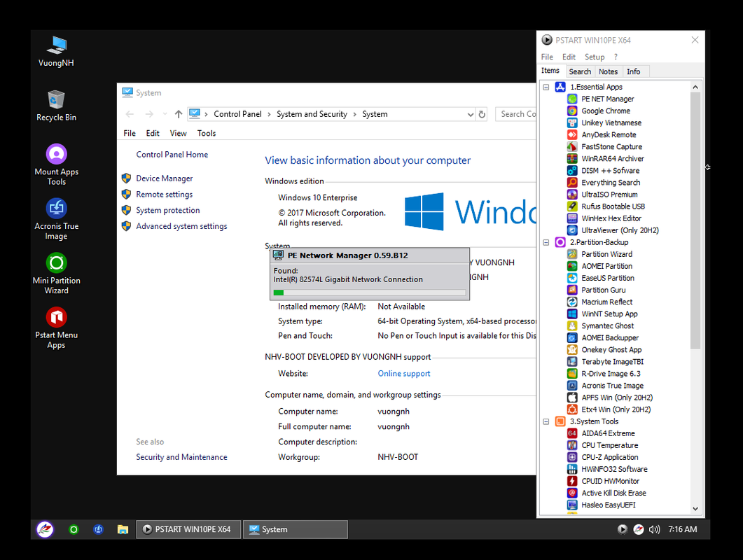Open File Explorer from taskbar
Screen dimensions: 743x560
123,530
